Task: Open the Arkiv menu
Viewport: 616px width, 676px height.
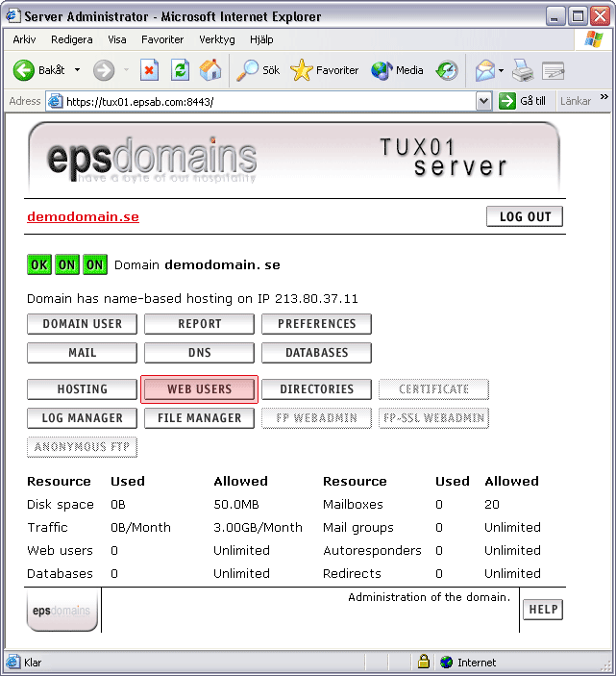Action: coord(24,39)
